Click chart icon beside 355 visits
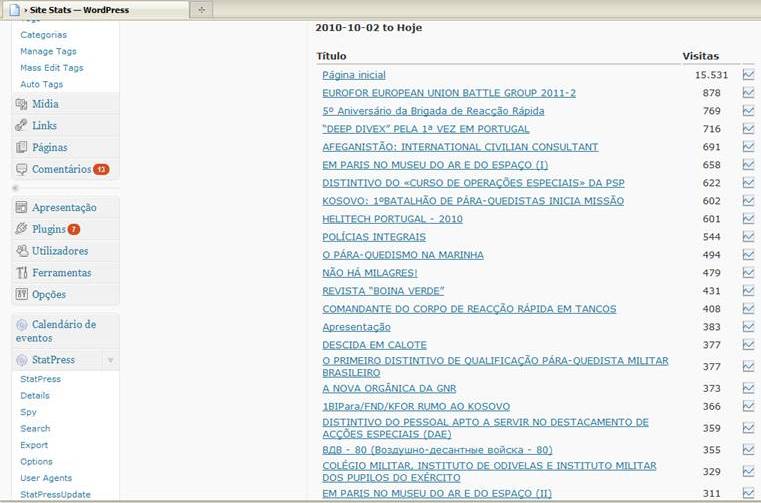Image resolution: width=761 pixels, height=503 pixels. point(748,450)
